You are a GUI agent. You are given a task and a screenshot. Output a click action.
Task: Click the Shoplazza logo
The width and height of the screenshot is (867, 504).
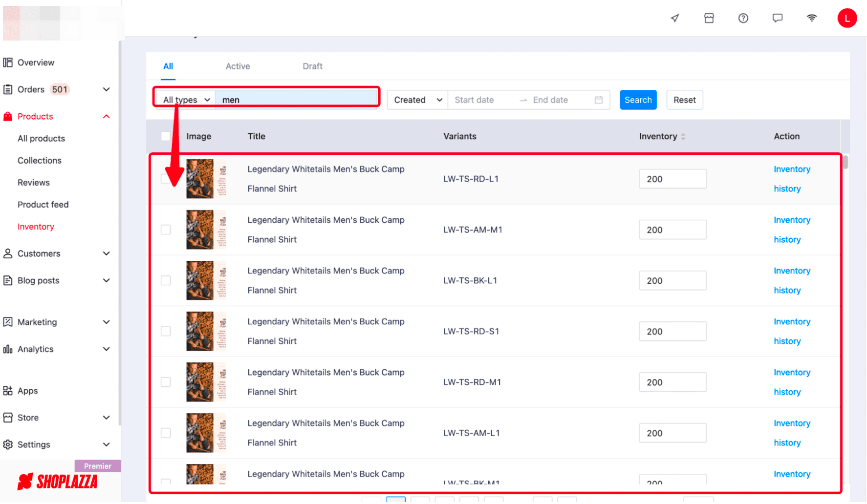point(58,482)
